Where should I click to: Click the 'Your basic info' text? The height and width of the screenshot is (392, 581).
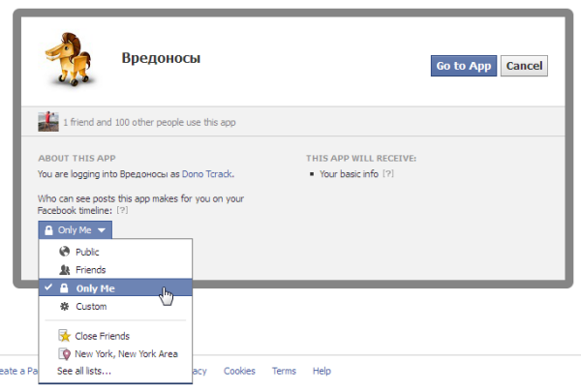349,174
